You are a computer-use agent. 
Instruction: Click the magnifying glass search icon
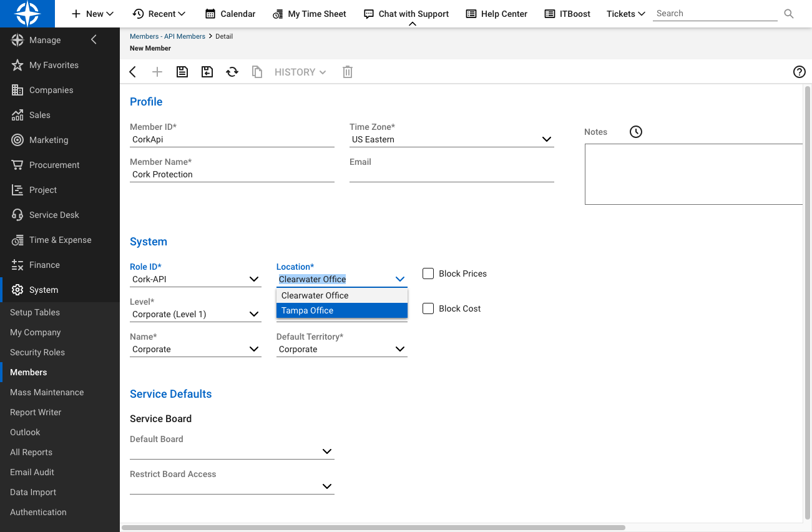pos(789,14)
